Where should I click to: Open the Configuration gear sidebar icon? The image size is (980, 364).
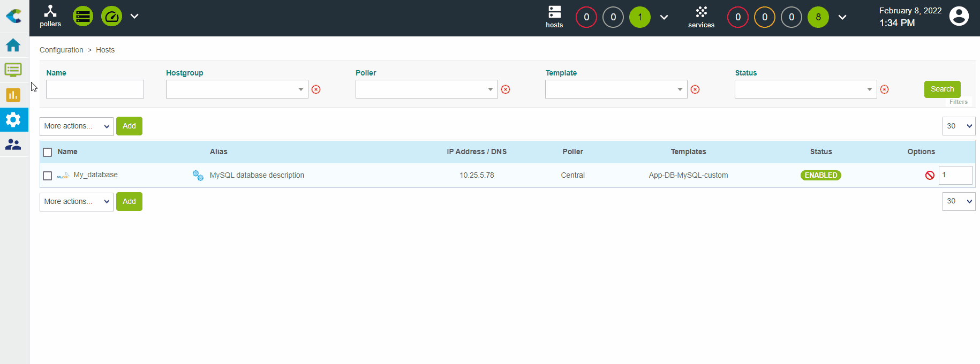coord(13,119)
